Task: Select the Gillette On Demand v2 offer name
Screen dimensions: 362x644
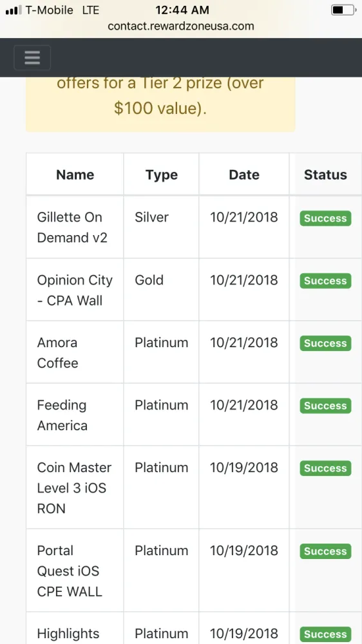Action: [72, 227]
